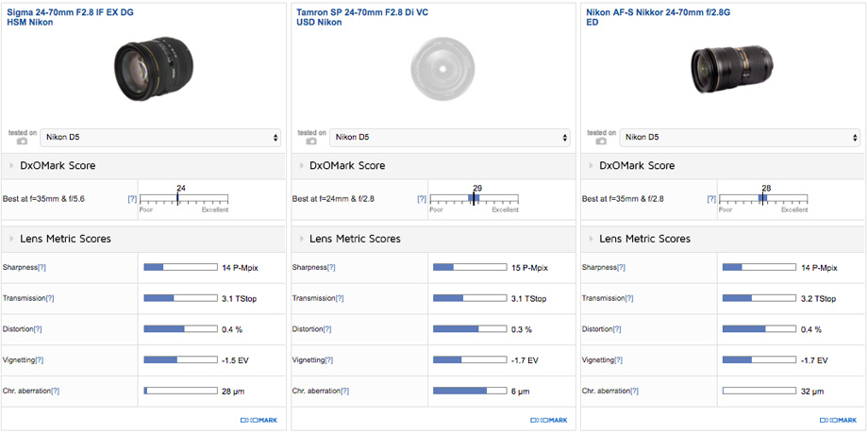Click 'Best at f=35mm & f/2.8' text in Nikkor panel

click(x=623, y=199)
